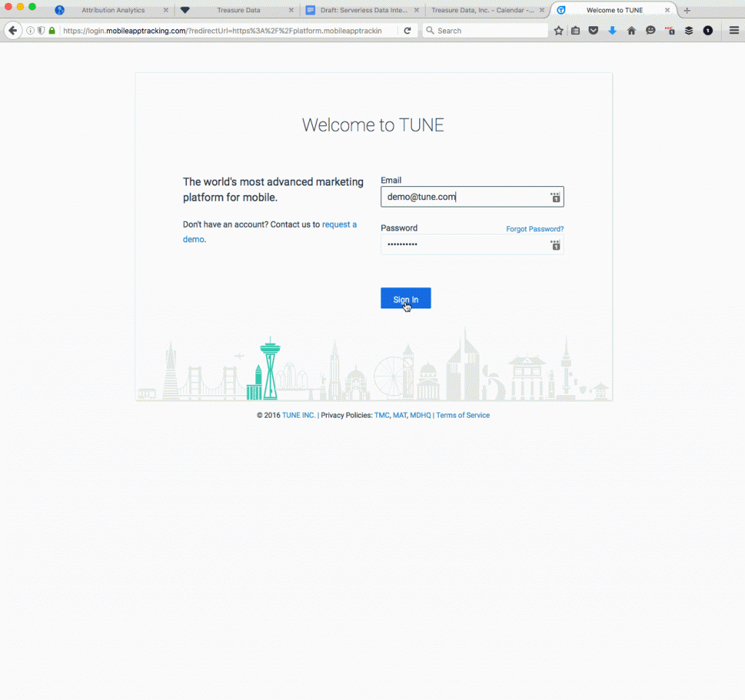745x700 pixels.
Task: Switch to Attribution Analytics tab
Action: tap(113, 10)
